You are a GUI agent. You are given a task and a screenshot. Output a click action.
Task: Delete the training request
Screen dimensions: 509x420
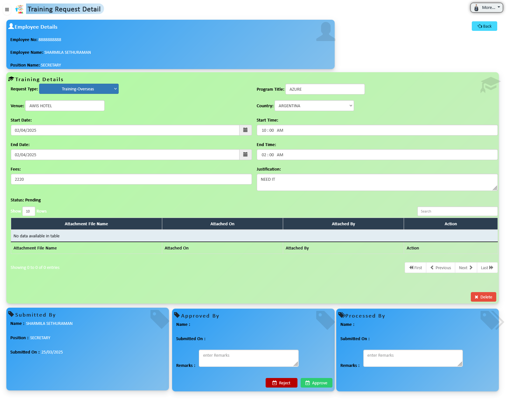click(483, 297)
